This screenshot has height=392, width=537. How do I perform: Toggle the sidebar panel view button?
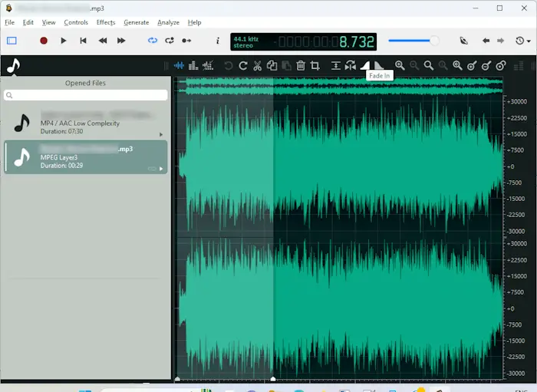[12, 41]
